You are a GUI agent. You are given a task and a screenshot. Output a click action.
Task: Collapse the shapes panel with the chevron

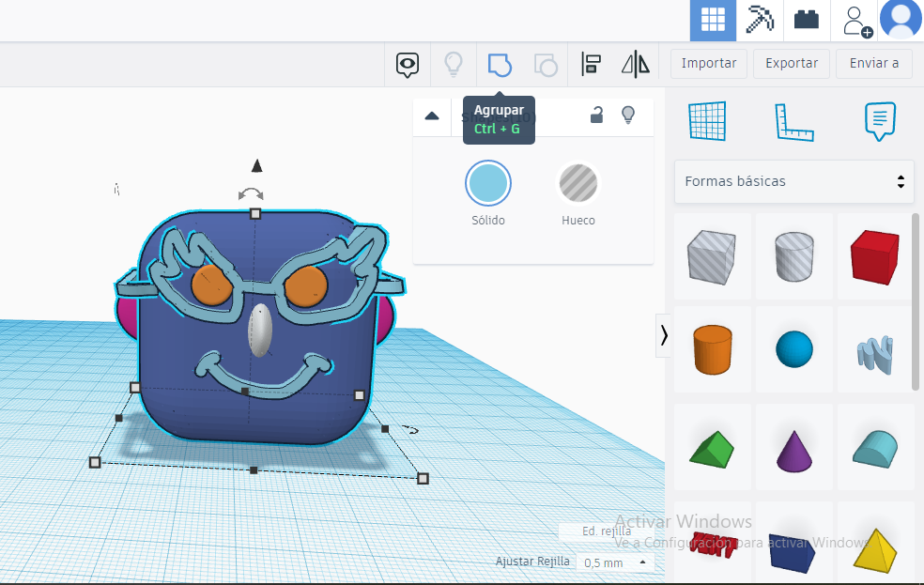664,335
